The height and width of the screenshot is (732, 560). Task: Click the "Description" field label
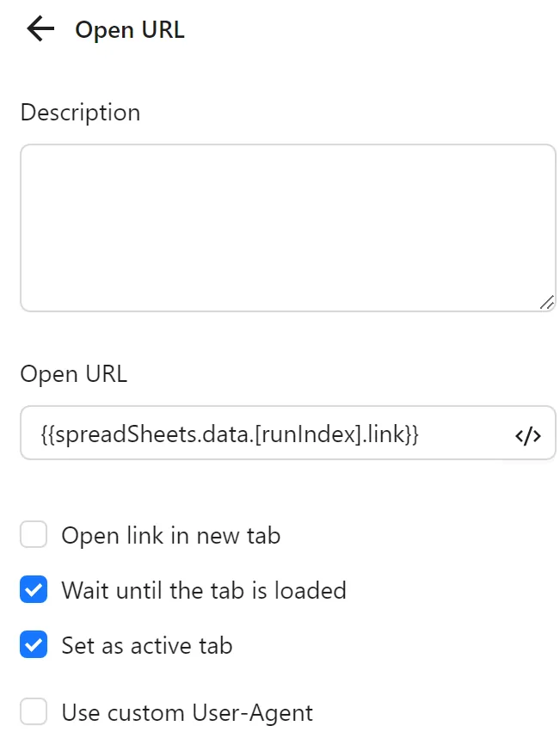coord(80,113)
